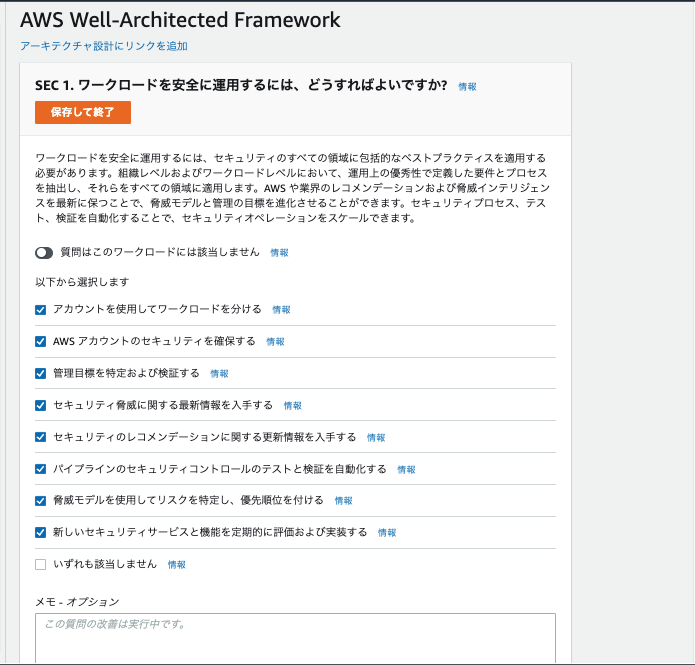The height and width of the screenshot is (665, 695).
Task: Open 情報 link for セキュリティ脅威に関する最新情報を入手する
Action: [x=293, y=406]
